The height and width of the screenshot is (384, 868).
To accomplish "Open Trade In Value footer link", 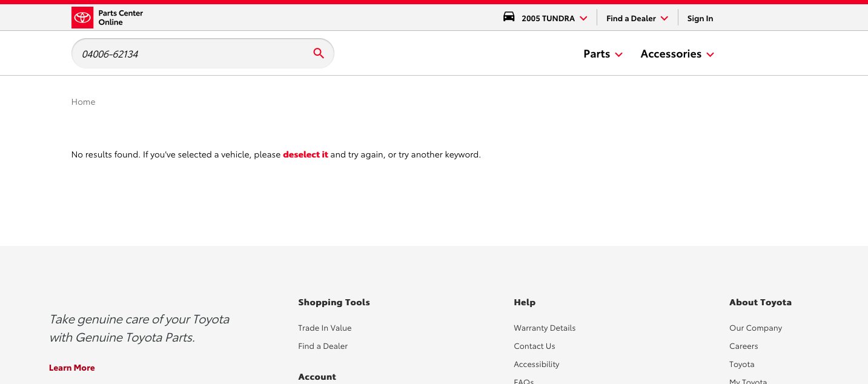I will (x=325, y=328).
